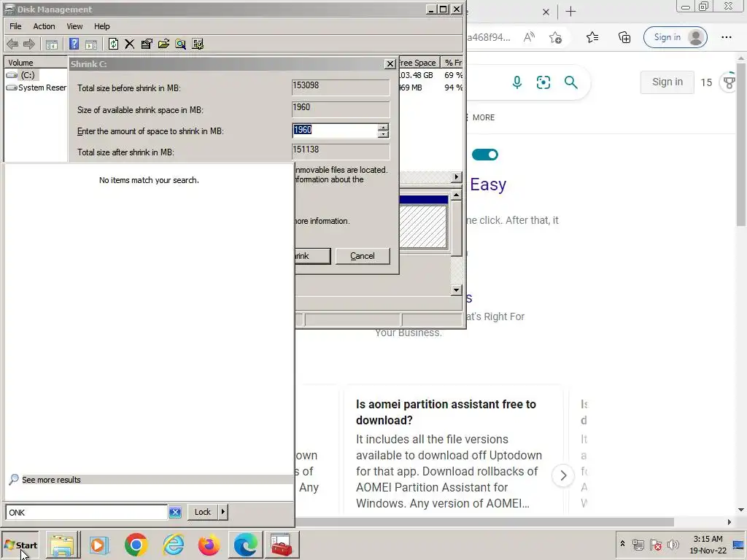Launch Windows Media Player from taskbar
The image size is (747, 560).
99,545
